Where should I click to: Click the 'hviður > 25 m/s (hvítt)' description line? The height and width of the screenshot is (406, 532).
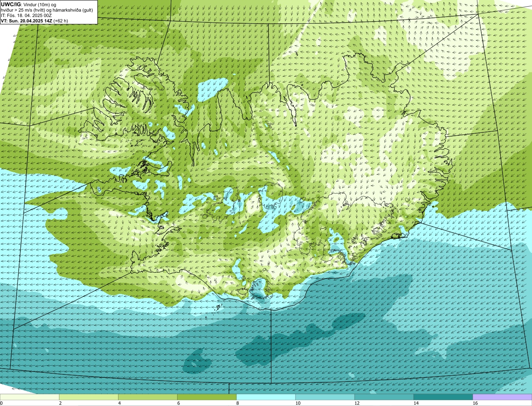coord(47,10)
